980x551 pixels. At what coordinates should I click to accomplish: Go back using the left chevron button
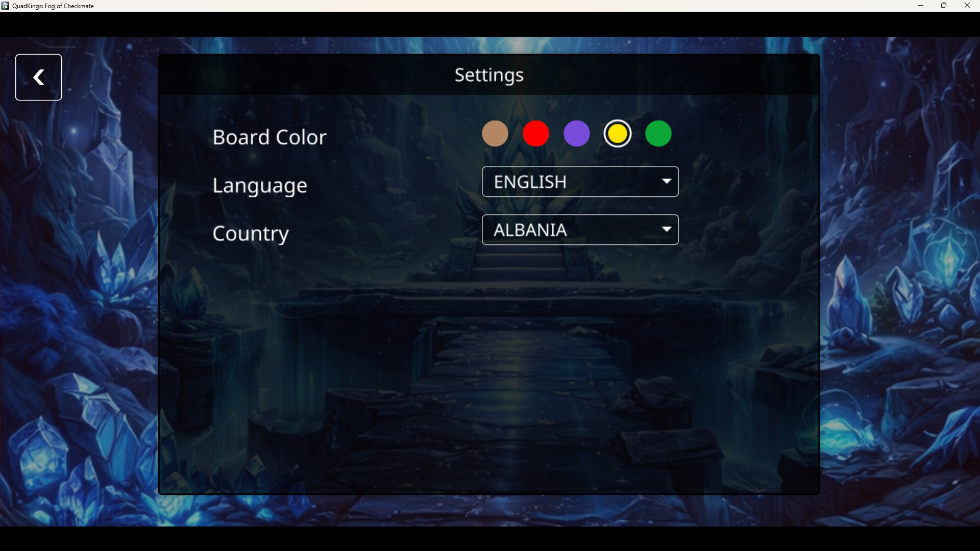(x=38, y=77)
